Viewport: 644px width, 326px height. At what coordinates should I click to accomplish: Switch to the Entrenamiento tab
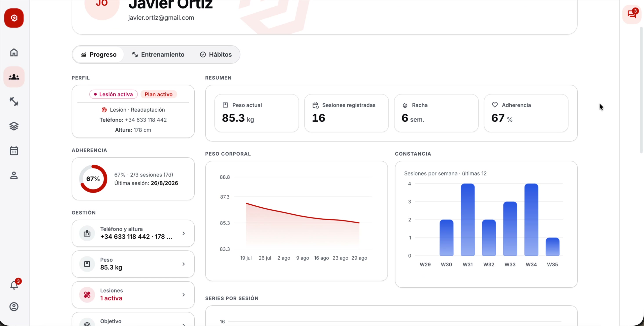[158, 54]
